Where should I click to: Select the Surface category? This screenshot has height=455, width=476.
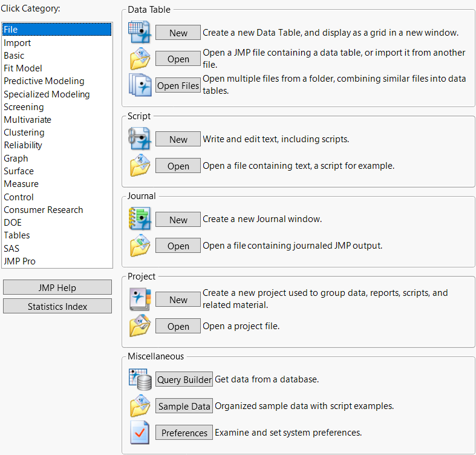tap(57, 171)
